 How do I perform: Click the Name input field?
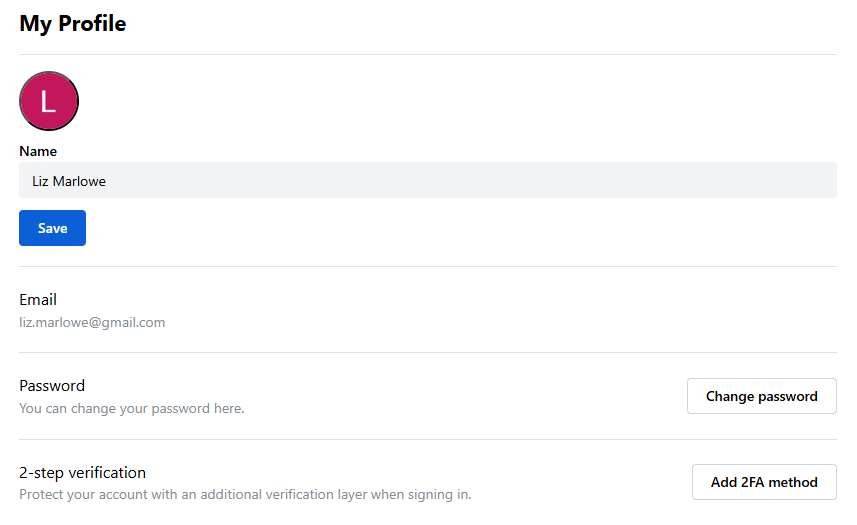(428, 181)
